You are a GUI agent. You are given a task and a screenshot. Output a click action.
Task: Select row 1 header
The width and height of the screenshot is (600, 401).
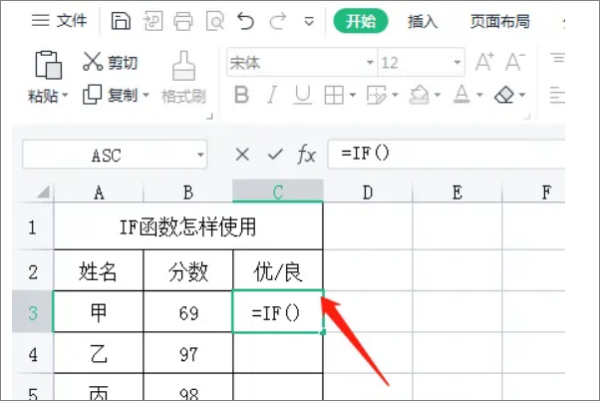[33, 227]
